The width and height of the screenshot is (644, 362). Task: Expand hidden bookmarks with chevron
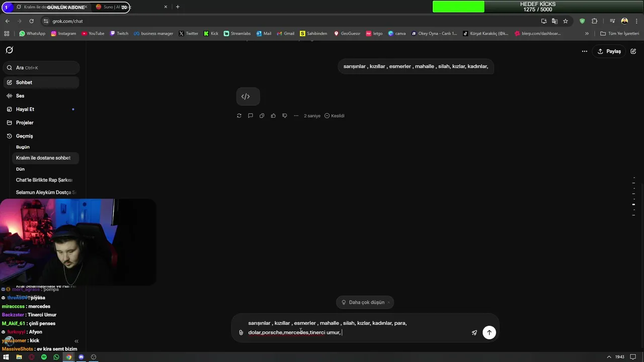coord(587,34)
